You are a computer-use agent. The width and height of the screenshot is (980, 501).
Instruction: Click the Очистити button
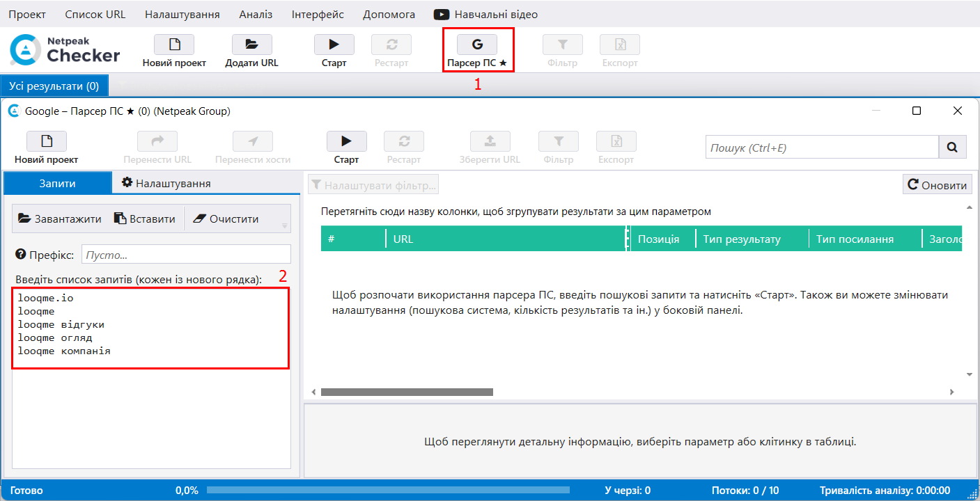coord(225,218)
